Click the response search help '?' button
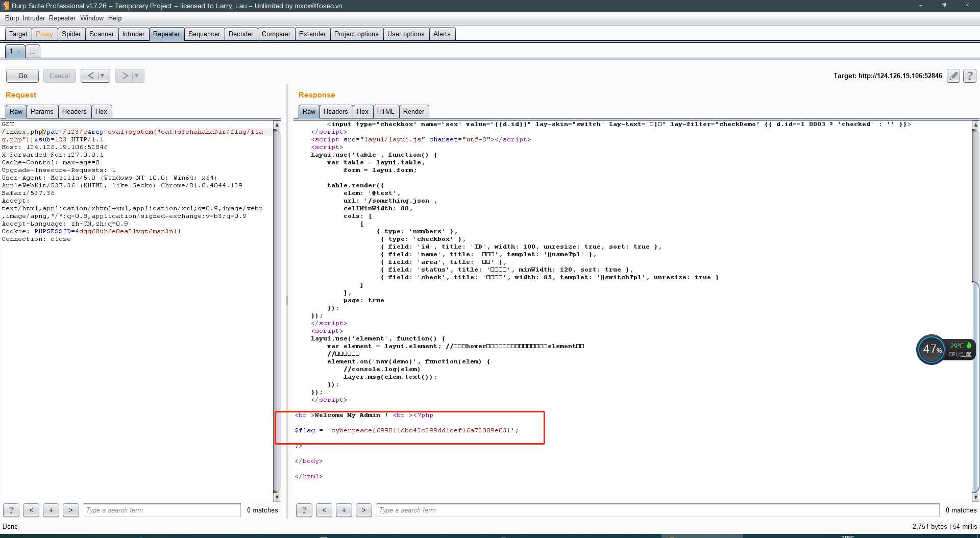This screenshot has width=980, height=538. tap(304, 510)
